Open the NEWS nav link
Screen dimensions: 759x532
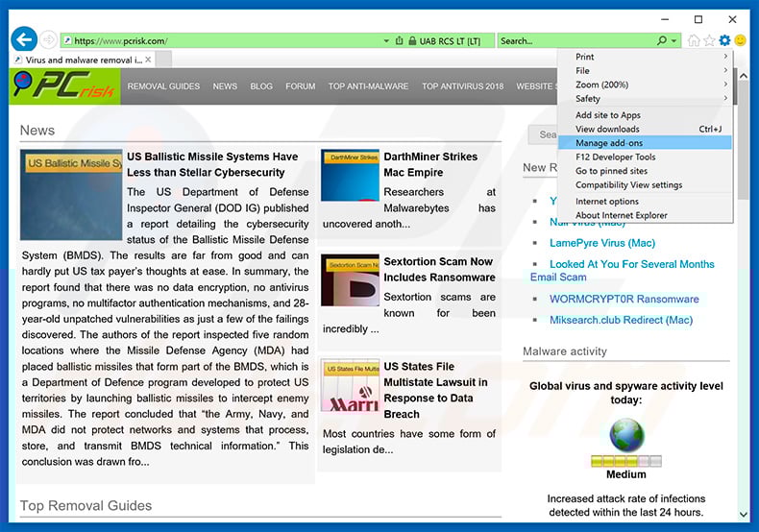click(x=225, y=86)
